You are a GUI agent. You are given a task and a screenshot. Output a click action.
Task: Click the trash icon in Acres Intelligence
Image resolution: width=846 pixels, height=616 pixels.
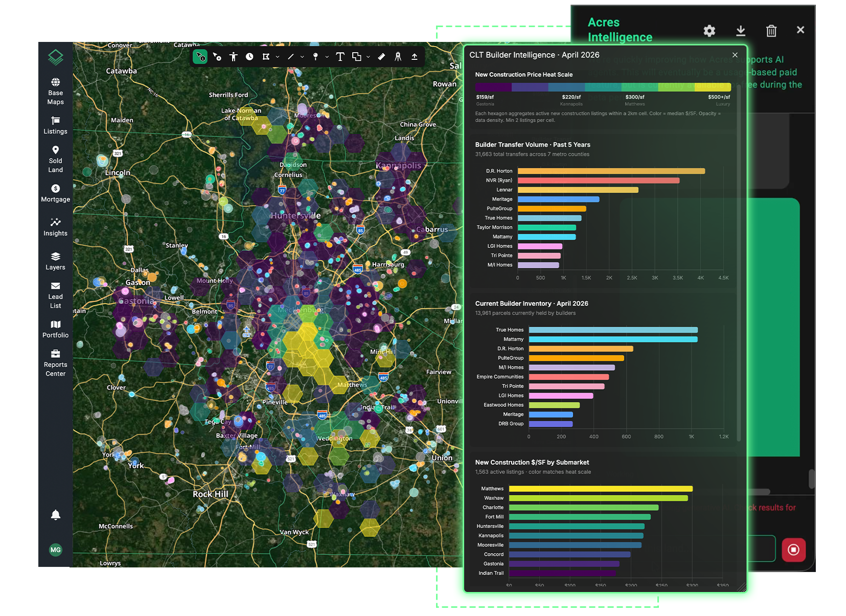click(771, 31)
